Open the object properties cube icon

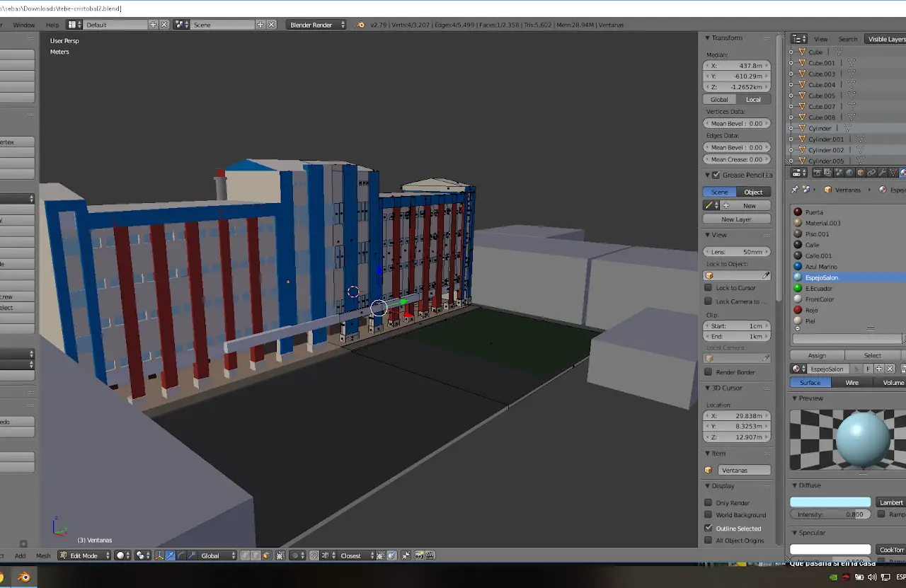pyautogui.click(x=861, y=173)
